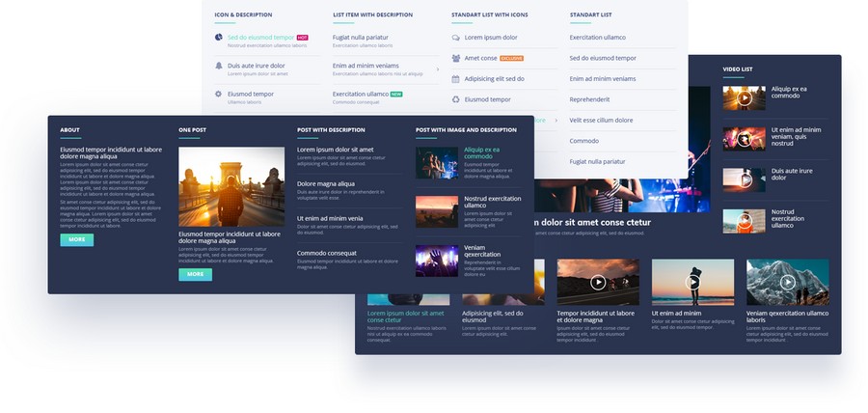Click the recycle icon in Standart List With Icons
This screenshot has width=868, height=413.
(455, 99)
